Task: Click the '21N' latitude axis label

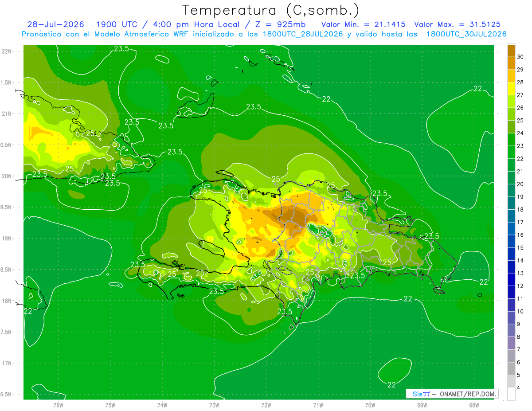Action: [7, 114]
